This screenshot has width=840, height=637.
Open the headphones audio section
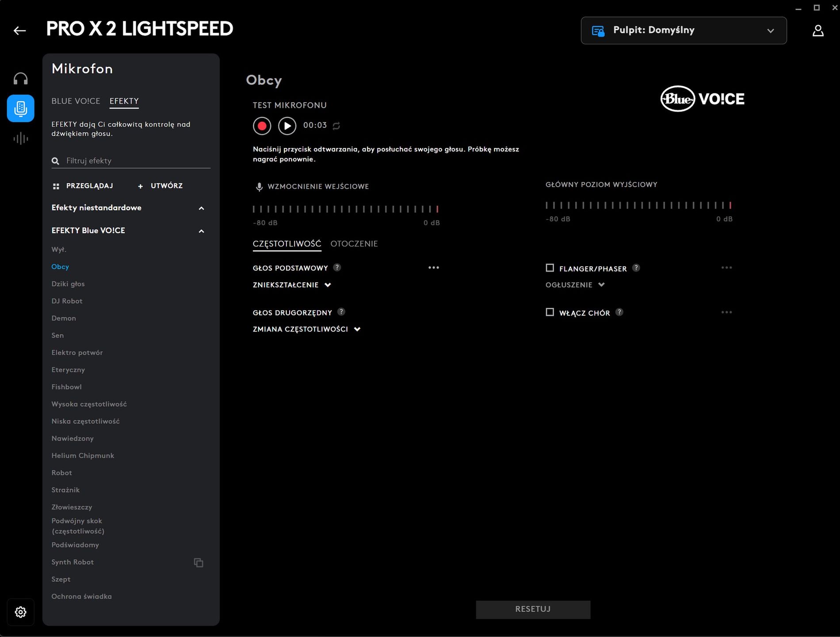[21, 79]
